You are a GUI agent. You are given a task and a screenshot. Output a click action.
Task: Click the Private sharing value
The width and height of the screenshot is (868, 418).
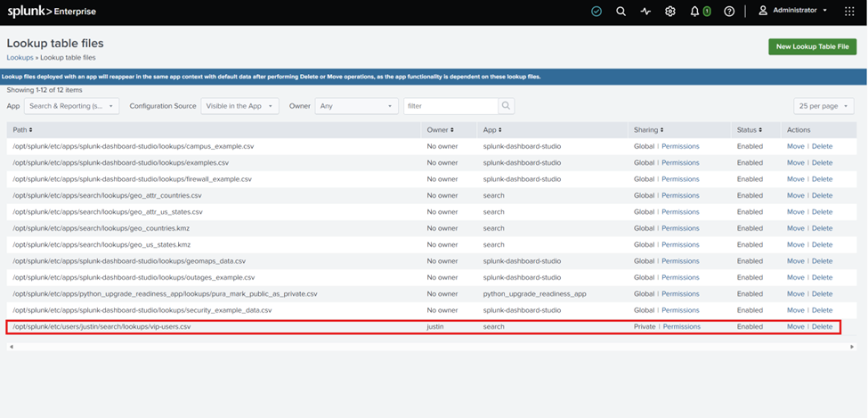point(645,326)
